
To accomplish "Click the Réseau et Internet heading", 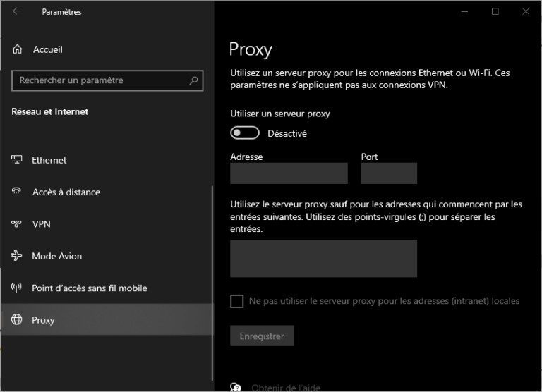I will (50, 111).
